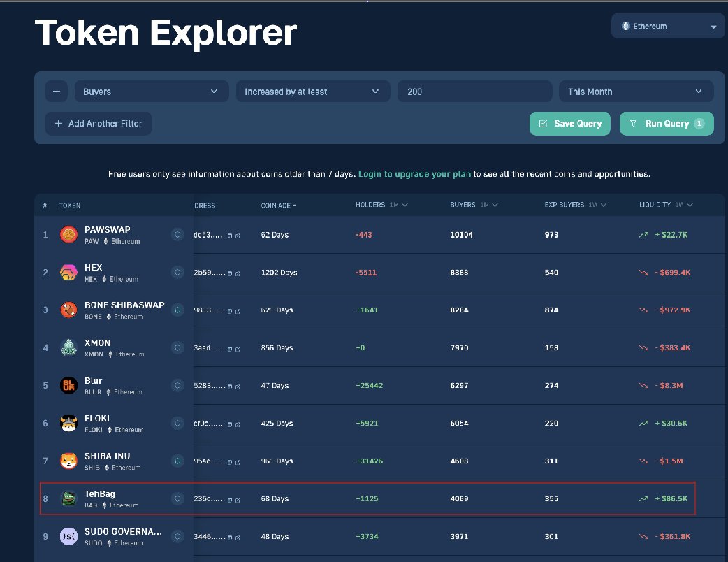Click the upward trend icon in the PAWSWAP row
728x562 pixels.
643,235
